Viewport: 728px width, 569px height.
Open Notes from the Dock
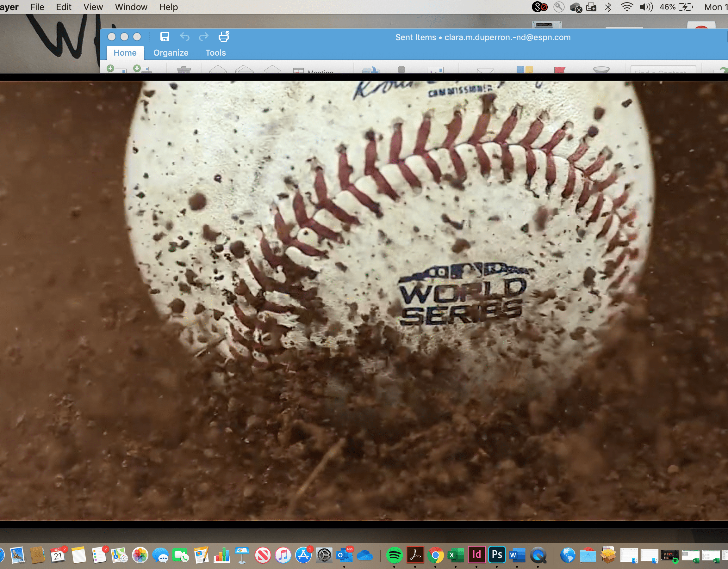coord(79,555)
